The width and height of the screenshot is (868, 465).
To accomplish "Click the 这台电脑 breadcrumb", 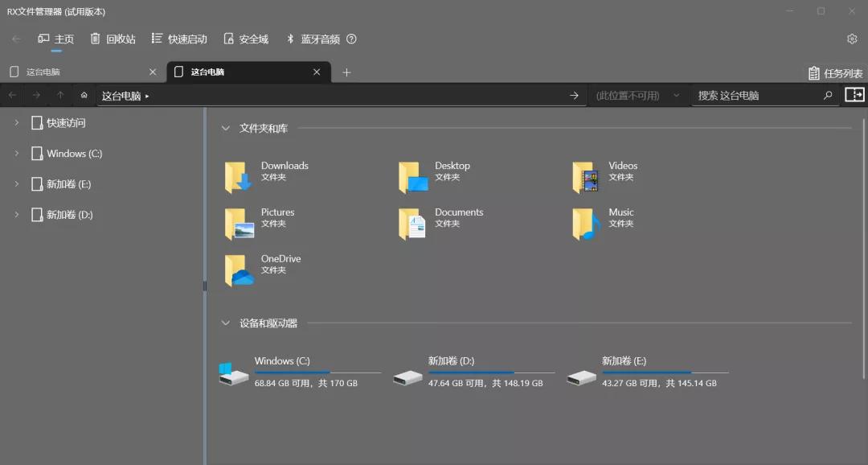I will click(121, 96).
